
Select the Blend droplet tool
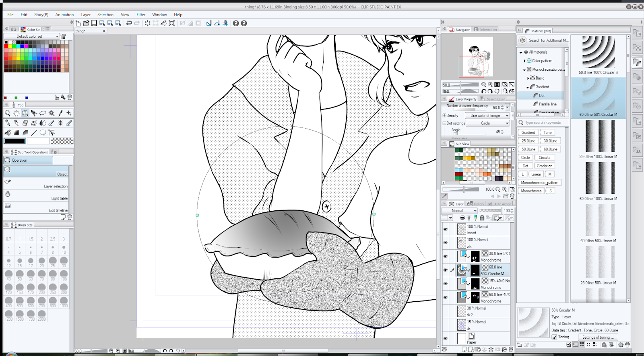click(x=43, y=123)
